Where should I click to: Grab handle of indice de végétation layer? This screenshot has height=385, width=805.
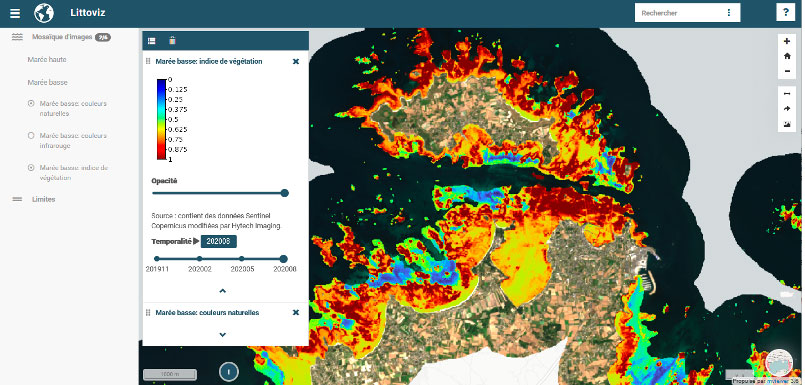click(x=148, y=62)
